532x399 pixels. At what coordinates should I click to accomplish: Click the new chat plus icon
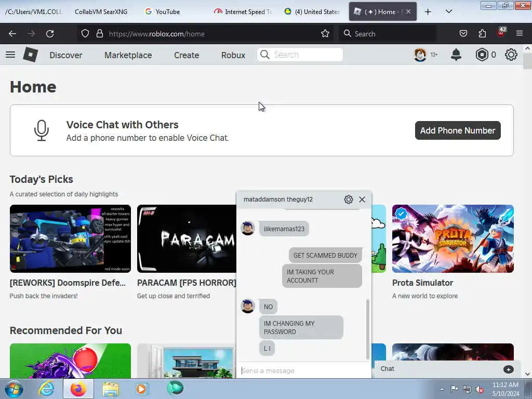coord(508,369)
